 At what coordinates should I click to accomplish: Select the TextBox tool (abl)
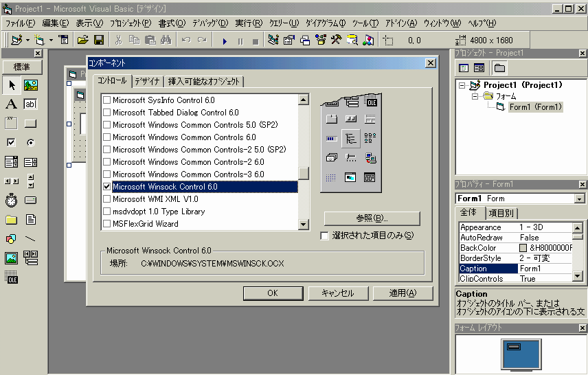pyautogui.click(x=31, y=104)
